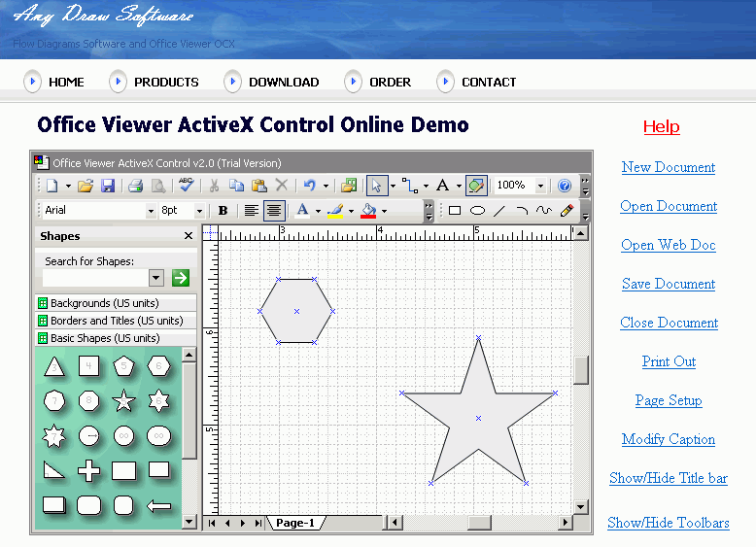The image size is (756, 547).
Task: Select the hexagon shape on canvas
Action: (296, 311)
